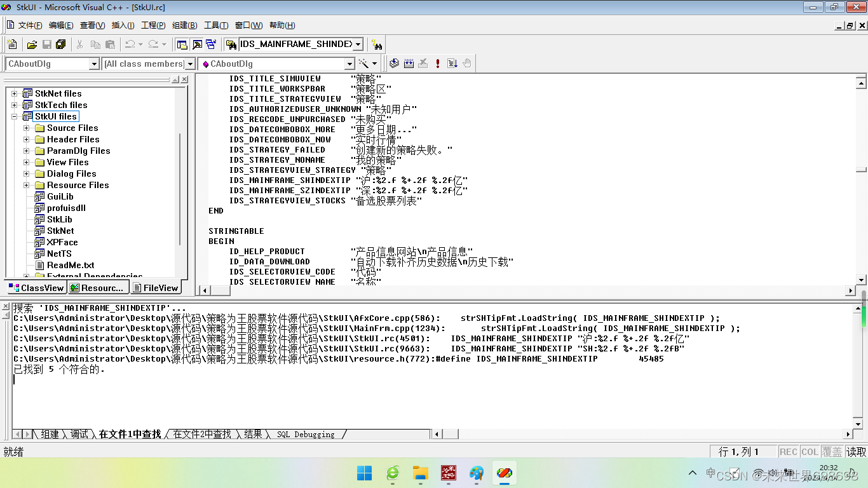Viewport: 868px width, 488px height.
Task: Expand the View Files folder
Action: 27,162
